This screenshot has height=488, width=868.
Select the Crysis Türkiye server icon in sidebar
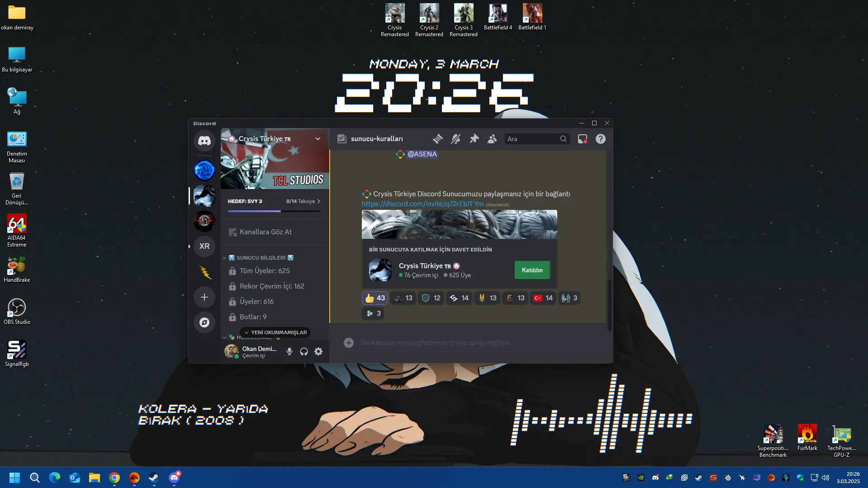204,195
